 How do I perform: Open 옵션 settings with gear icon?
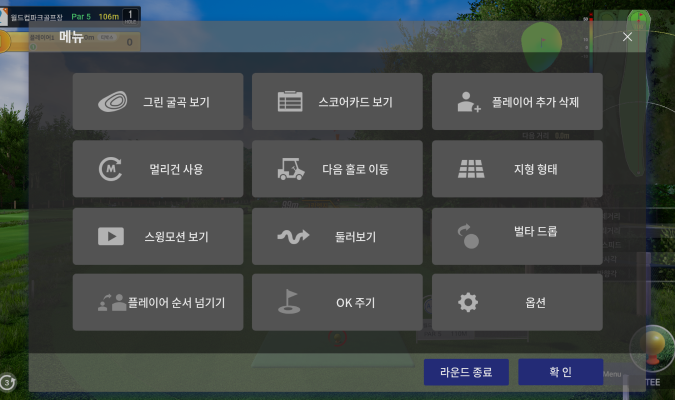(517, 302)
